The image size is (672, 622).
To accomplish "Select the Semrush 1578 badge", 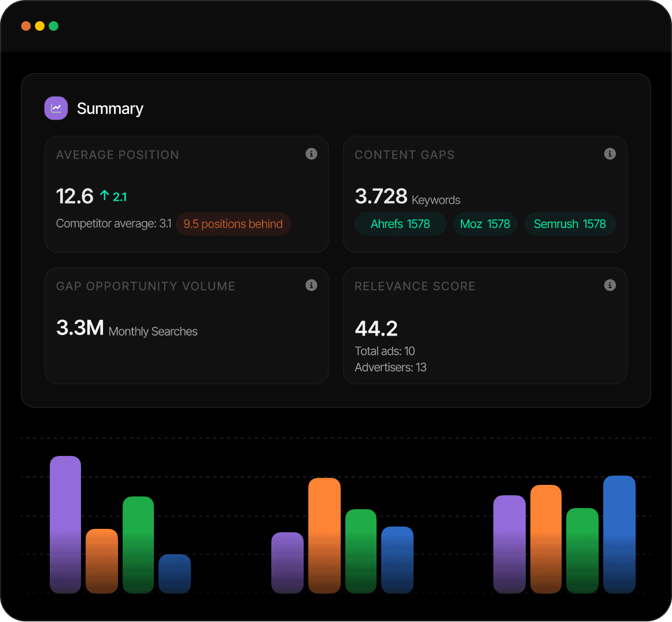I will point(570,224).
